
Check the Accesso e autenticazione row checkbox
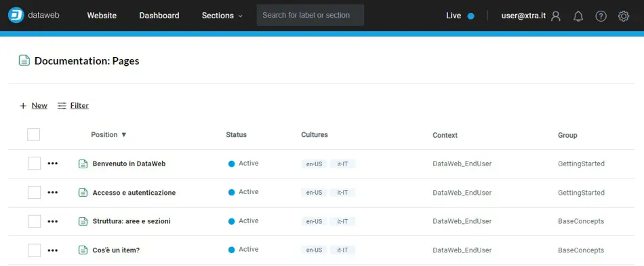click(x=34, y=192)
